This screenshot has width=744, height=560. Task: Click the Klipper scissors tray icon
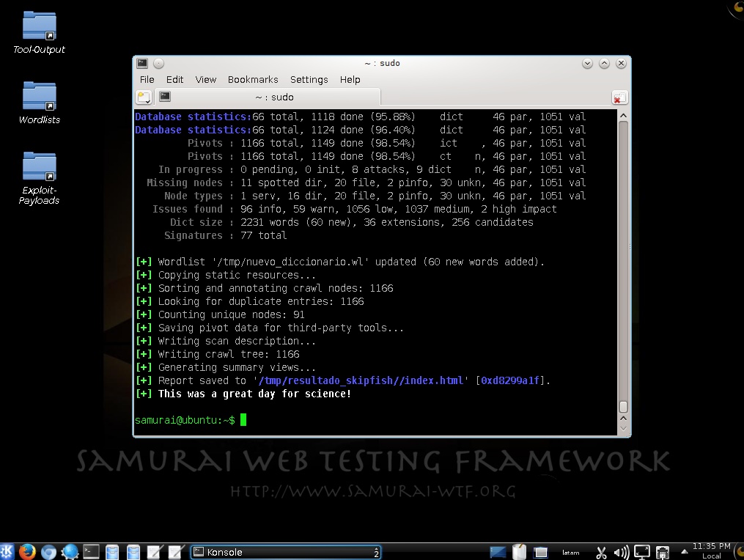coord(601,553)
